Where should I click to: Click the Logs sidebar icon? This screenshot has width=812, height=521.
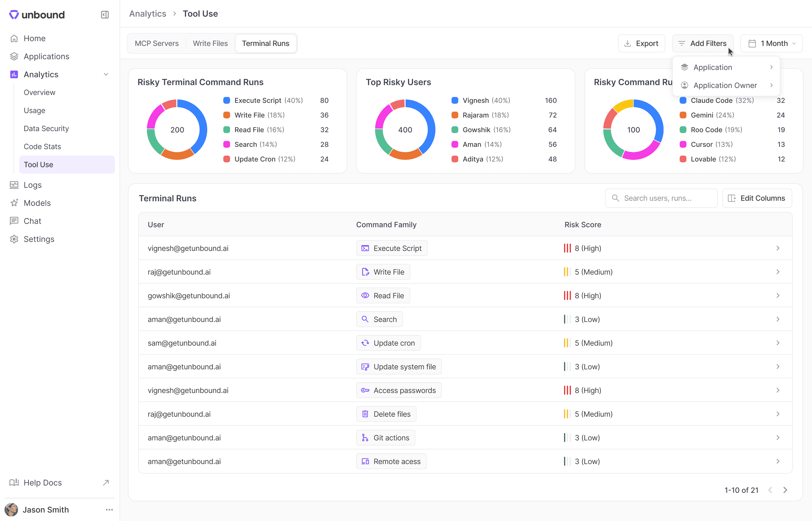pos(14,185)
